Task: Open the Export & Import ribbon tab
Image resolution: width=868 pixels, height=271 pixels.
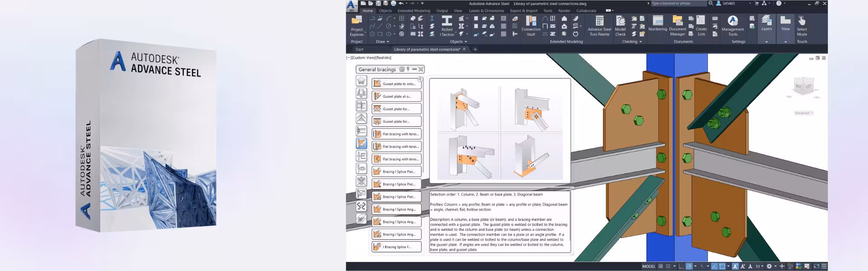Action: click(x=524, y=11)
